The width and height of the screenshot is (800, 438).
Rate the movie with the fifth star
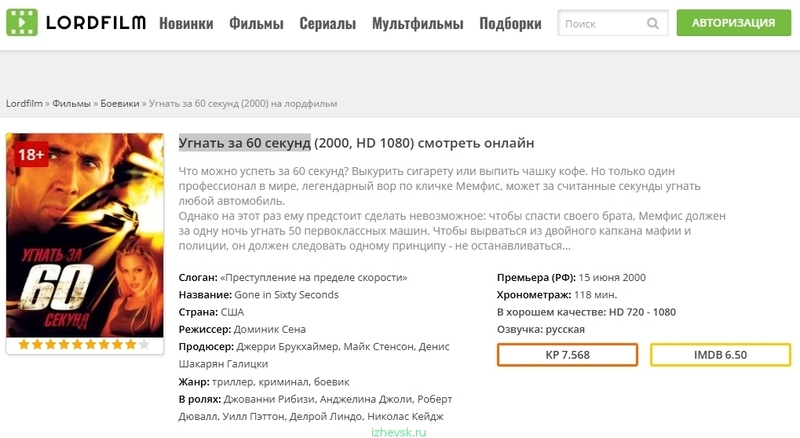coord(77,345)
